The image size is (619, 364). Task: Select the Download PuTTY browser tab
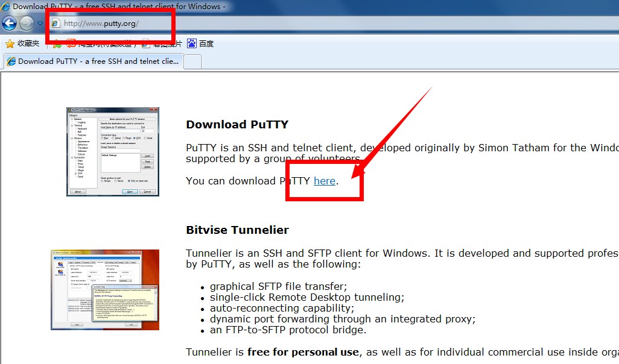coord(94,61)
